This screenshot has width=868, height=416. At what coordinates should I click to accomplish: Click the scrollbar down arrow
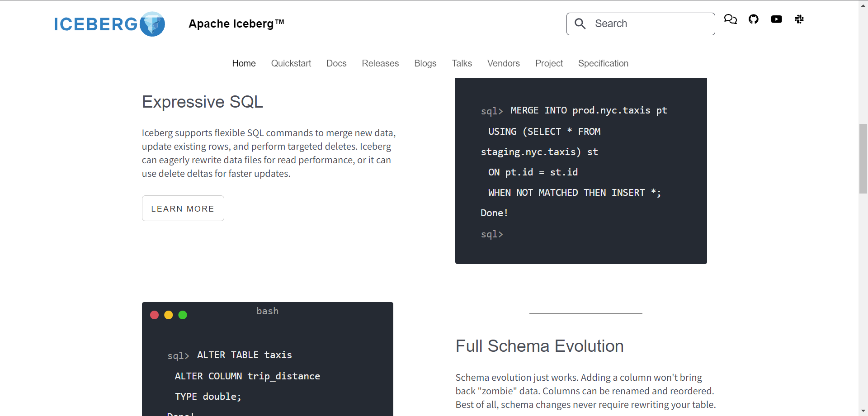(x=863, y=411)
